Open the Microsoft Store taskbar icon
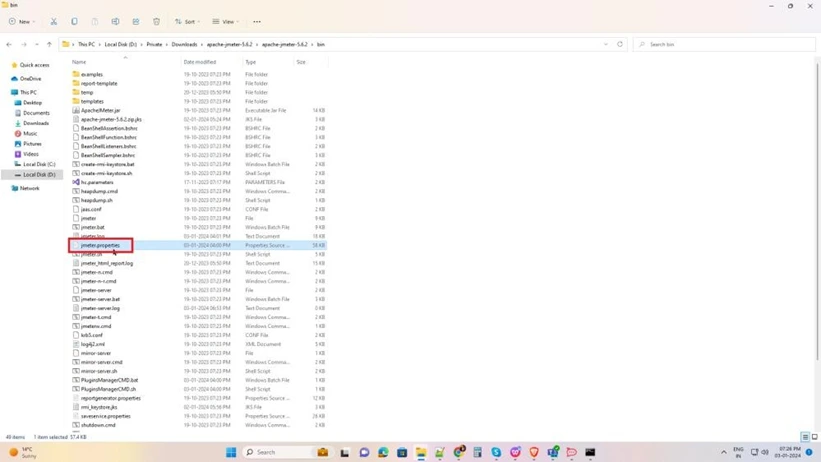The image size is (821, 462). pos(402,452)
